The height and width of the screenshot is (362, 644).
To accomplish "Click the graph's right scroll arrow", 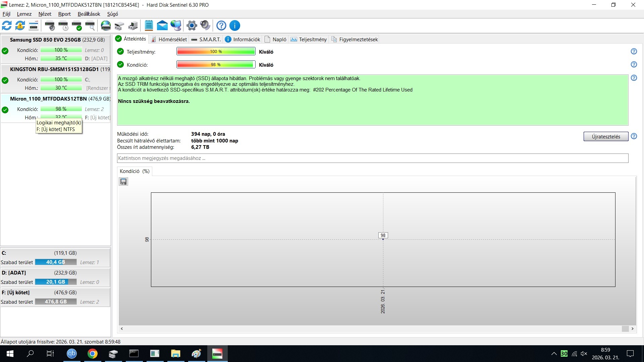I will click(x=633, y=329).
